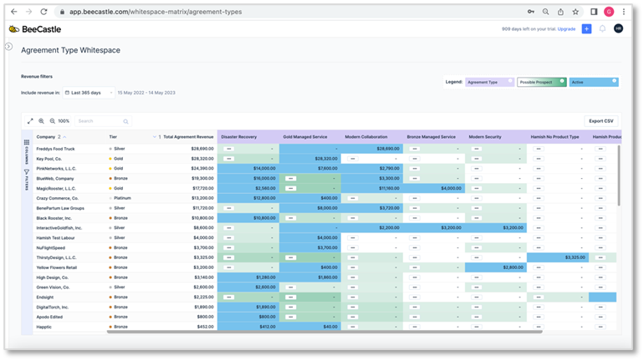Toggle the dash button in Hamish Test Labour Disaster Recovery cell
644x361 pixels.
229,238
